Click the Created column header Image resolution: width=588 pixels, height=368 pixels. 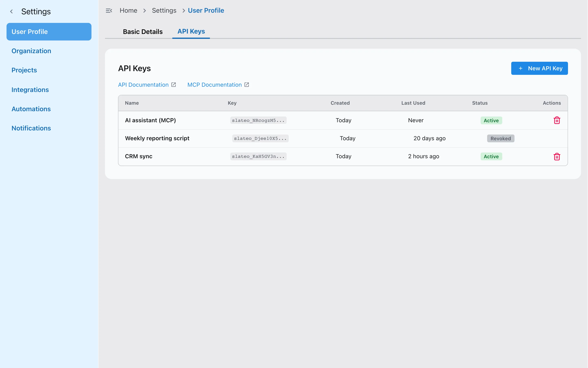(x=340, y=103)
